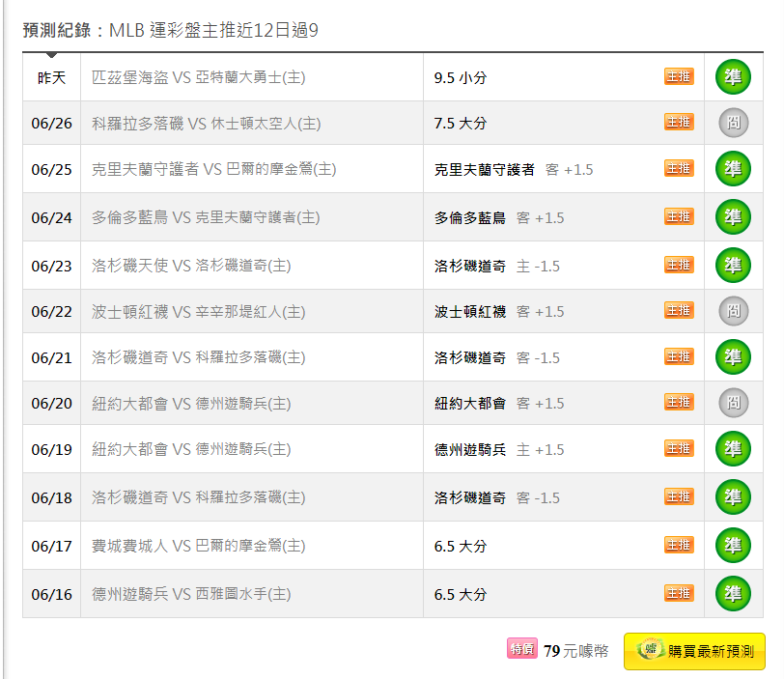Select 06/16 prediction 6.5 大分
The height and width of the screenshot is (679, 784).
pos(461,595)
